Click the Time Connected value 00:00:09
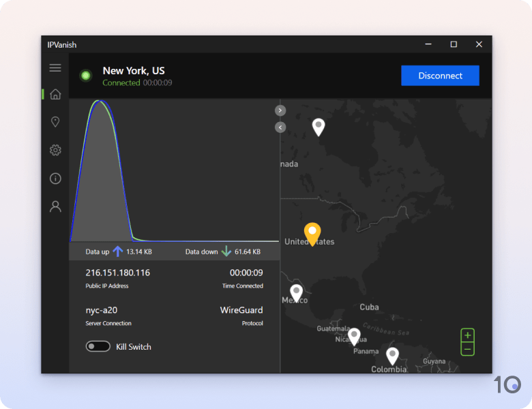The height and width of the screenshot is (409, 532). [246, 273]
